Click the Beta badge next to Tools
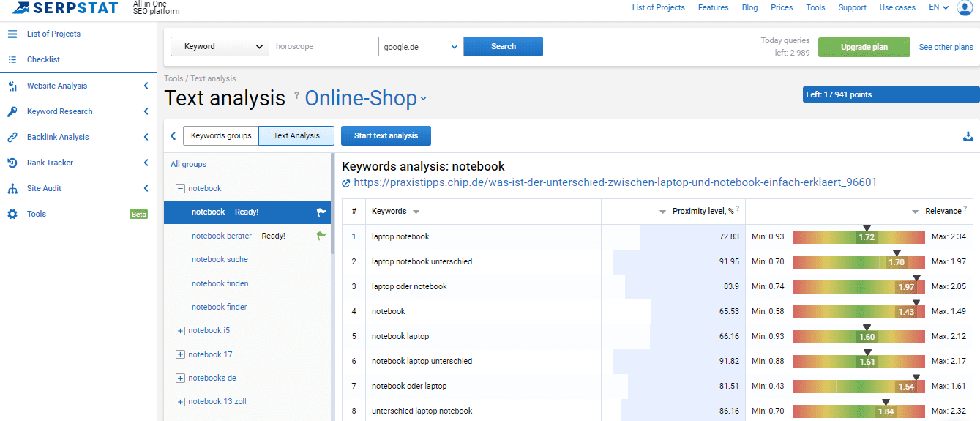 [x=138, y=215]
